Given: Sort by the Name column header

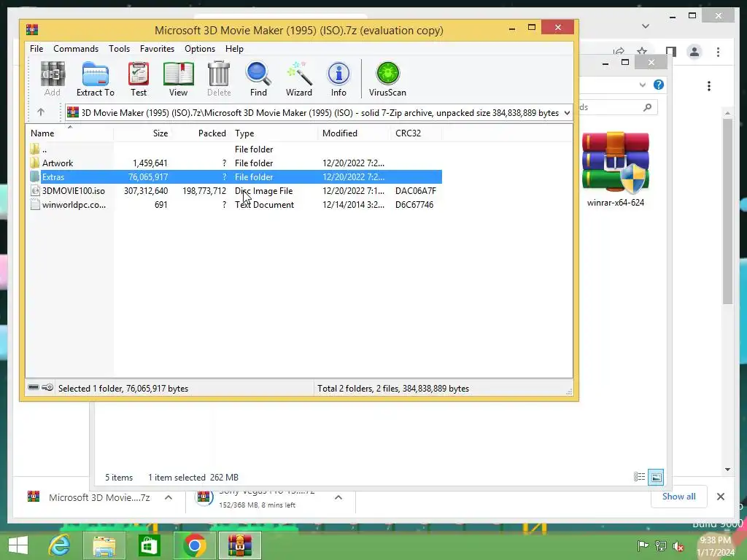Looking at the screenshot, I should (69, 133).
